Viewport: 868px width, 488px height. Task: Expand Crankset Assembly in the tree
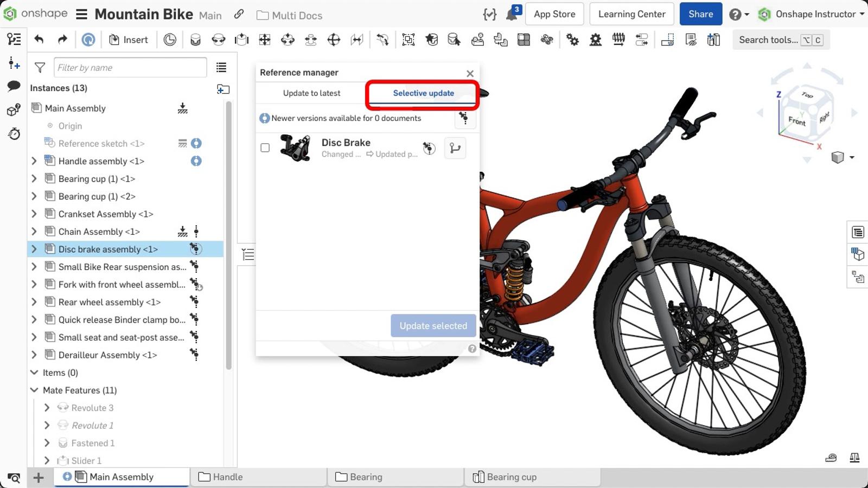click(x=34, y=214)
